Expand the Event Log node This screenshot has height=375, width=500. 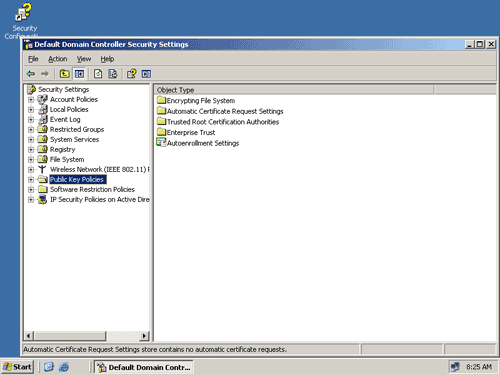click(x=31, y=120)
